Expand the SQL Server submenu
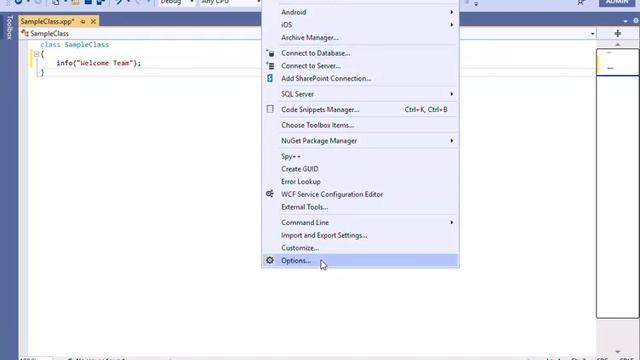Viewport: 640px width, 360px height. 360,94
